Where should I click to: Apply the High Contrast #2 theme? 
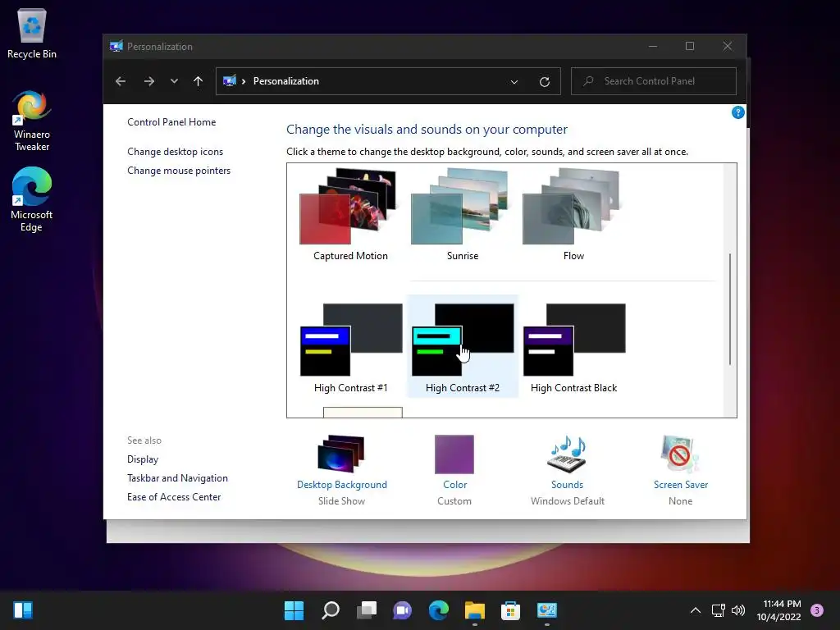click(x=463, y=348)
